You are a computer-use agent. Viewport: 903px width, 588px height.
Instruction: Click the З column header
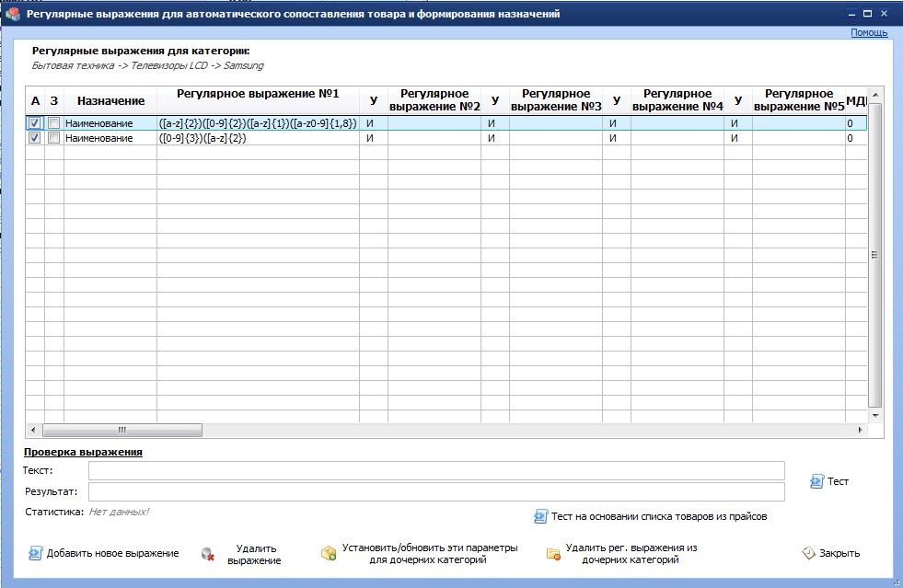[54, 101]
